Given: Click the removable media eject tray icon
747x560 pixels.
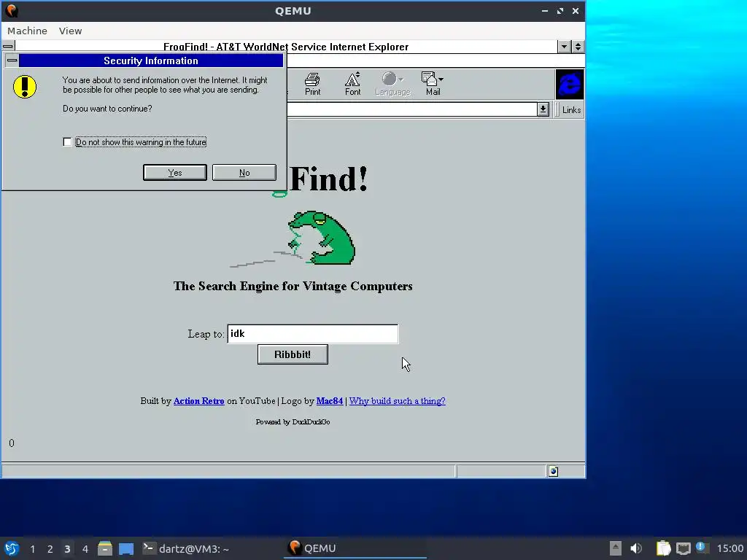Looking at the screenshot, I should tap(616, 548).
